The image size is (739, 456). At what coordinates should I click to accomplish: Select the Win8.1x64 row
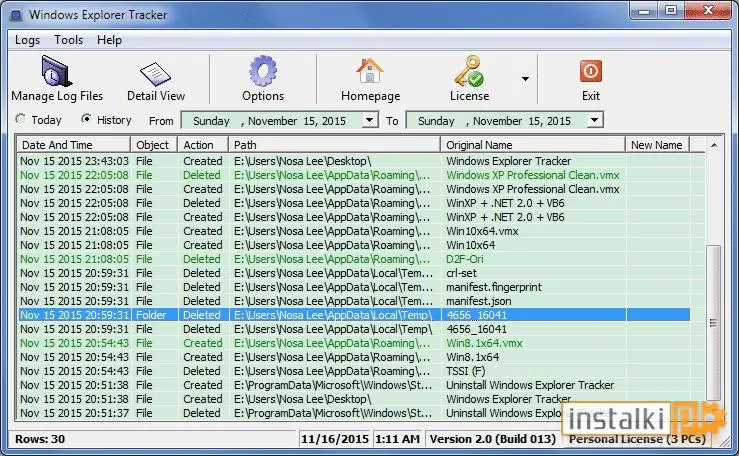(353, 357)
